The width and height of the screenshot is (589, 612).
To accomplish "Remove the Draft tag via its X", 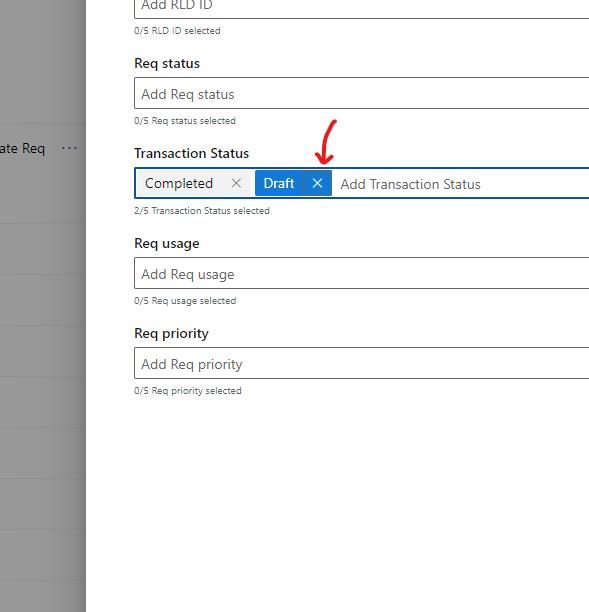I will pyautogui.click(x=317, y=183).
